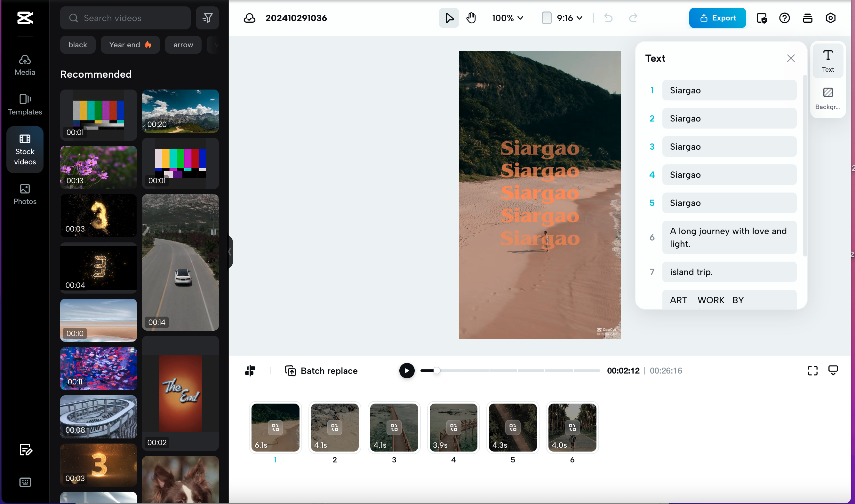
Task: Open the settings hexagon icon
Action: (x=830, y=18)
